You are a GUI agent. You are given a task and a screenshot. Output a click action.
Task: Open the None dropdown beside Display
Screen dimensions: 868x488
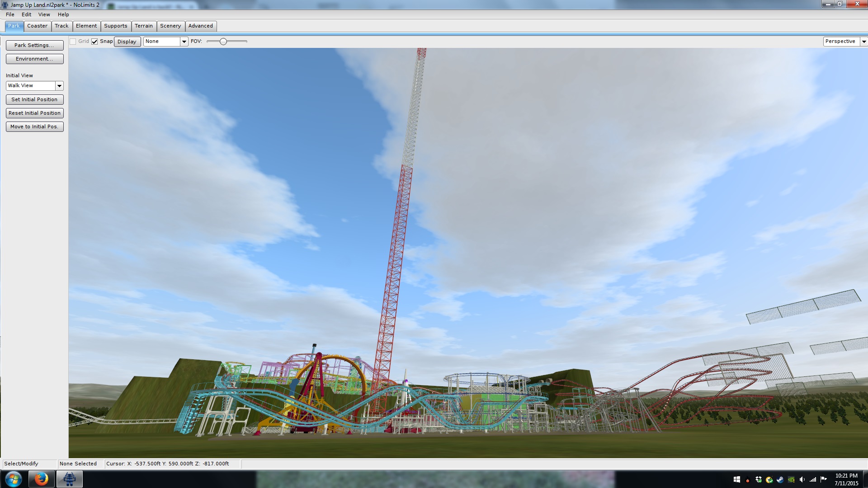tap(184, 42)
